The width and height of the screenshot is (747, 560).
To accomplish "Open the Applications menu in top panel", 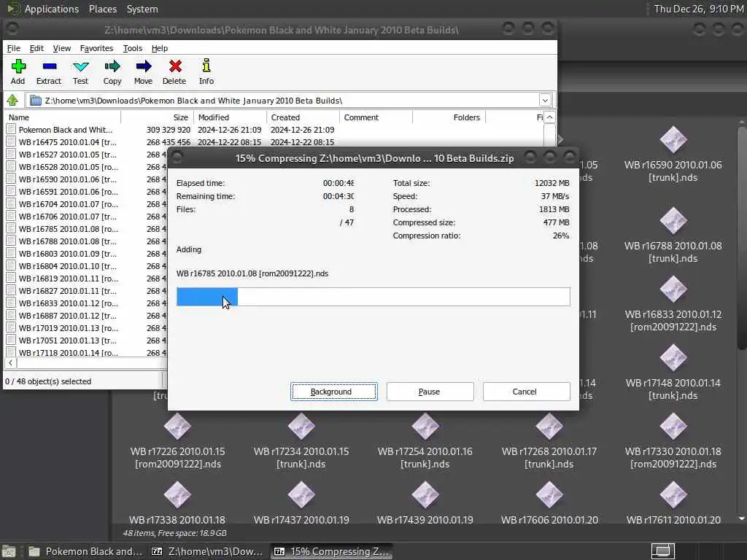I will click(x=52, y=9).
